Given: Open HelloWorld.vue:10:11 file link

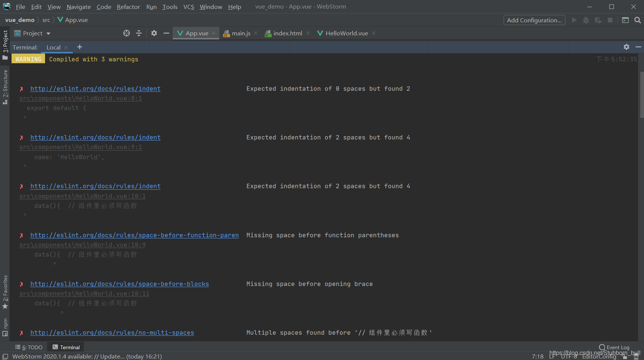Looking at the screenshot, I should (x=84, y=293).
